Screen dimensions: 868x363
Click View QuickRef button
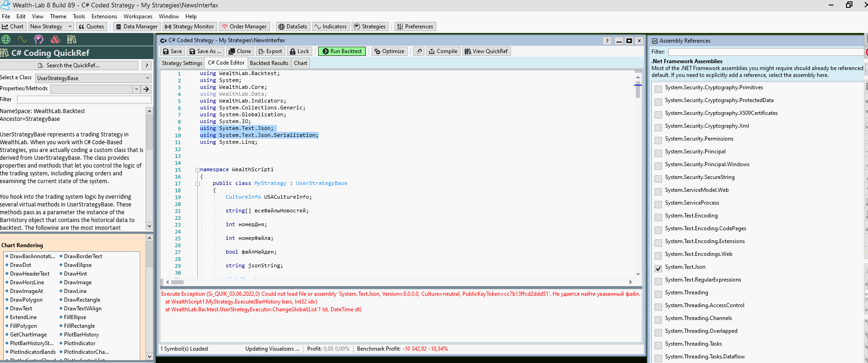[x=486, y=51]
